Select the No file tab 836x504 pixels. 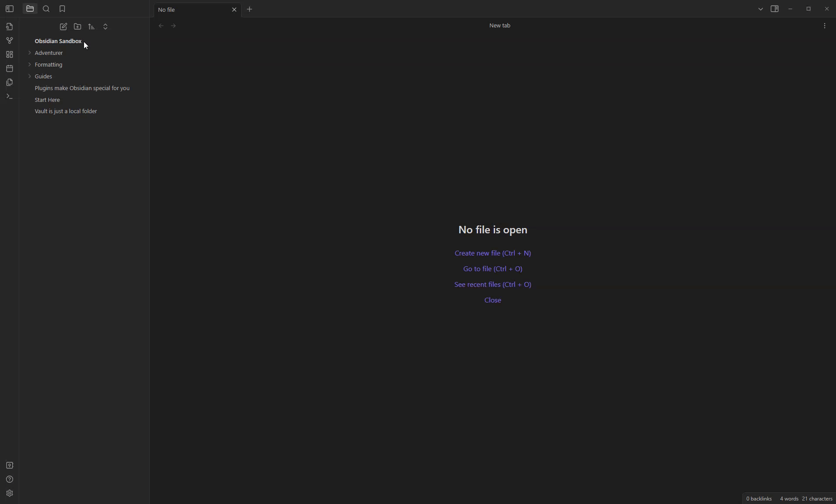pyautogui.click(x=197, y=10)
